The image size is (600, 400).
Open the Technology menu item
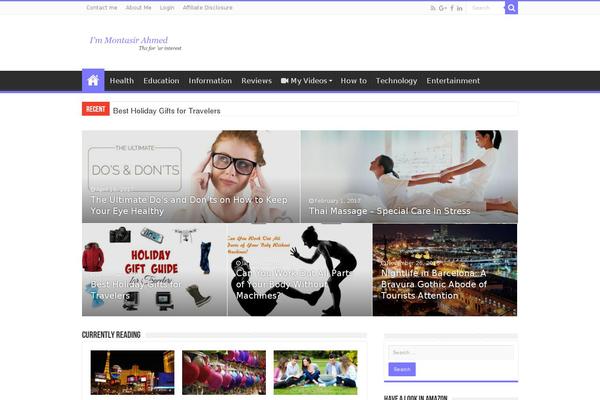click(396, 81)
